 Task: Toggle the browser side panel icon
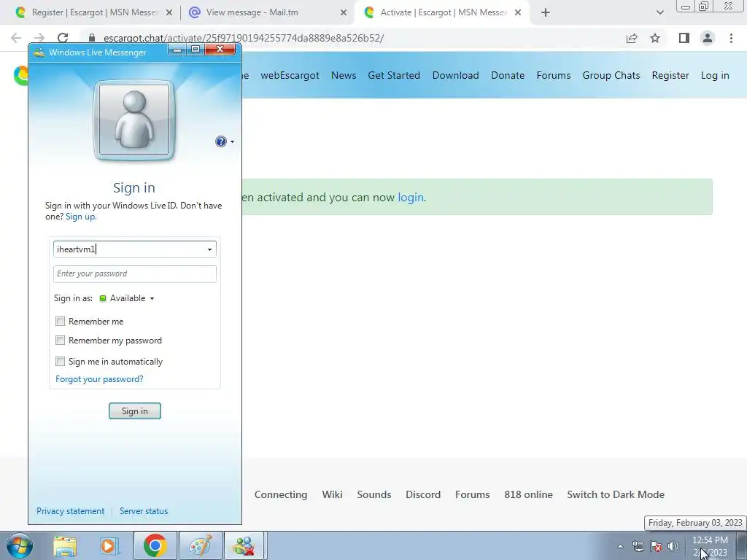(684, 38)
